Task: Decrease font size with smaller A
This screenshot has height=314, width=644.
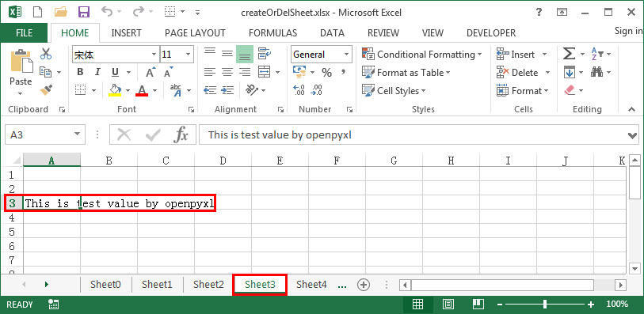Action: pos(168,72)
